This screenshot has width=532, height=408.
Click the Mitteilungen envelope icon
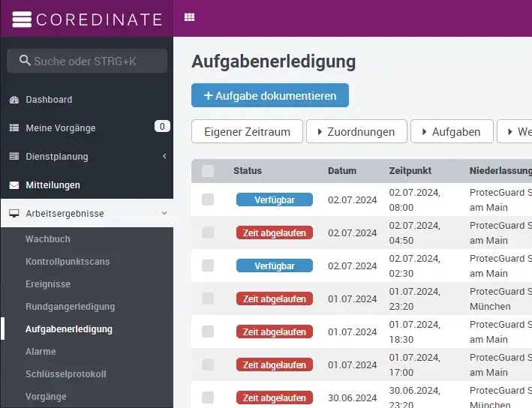pos(14,185)
